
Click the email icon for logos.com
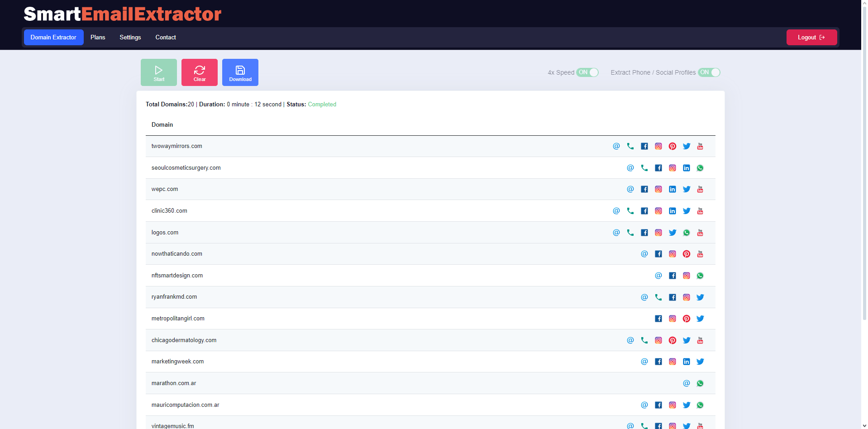(x=616, y=233)
